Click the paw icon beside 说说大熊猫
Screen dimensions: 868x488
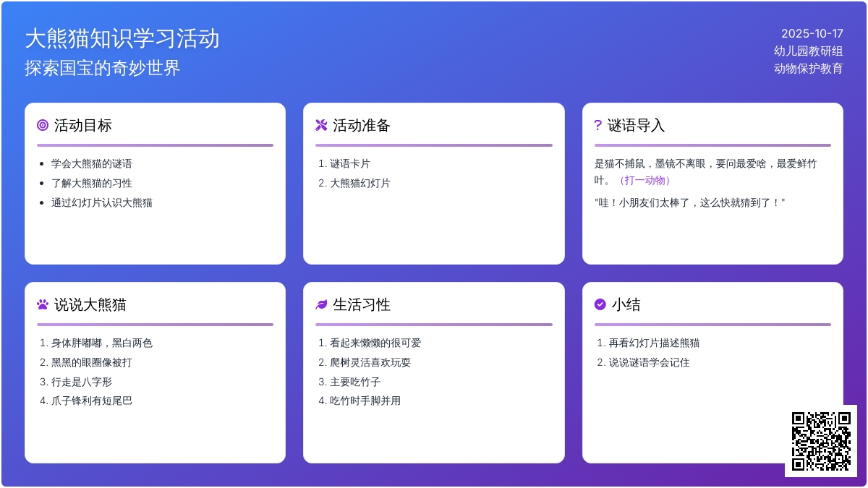point(43,304)
